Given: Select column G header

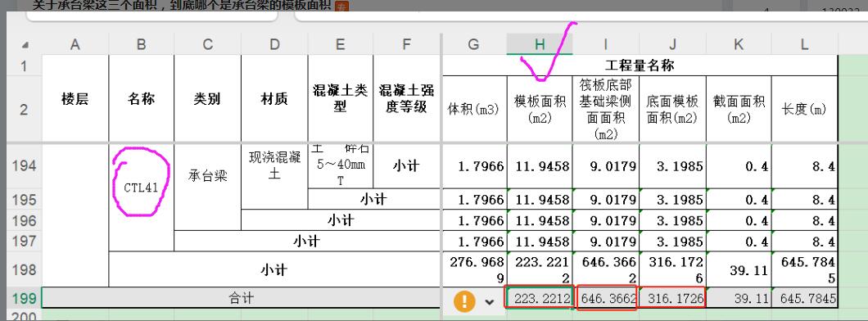Looking at the screenshot, I should [x=474, y=44].
